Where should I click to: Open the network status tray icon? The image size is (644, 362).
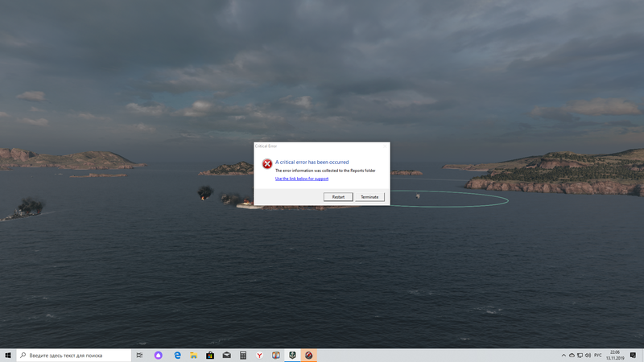(580, 356)
